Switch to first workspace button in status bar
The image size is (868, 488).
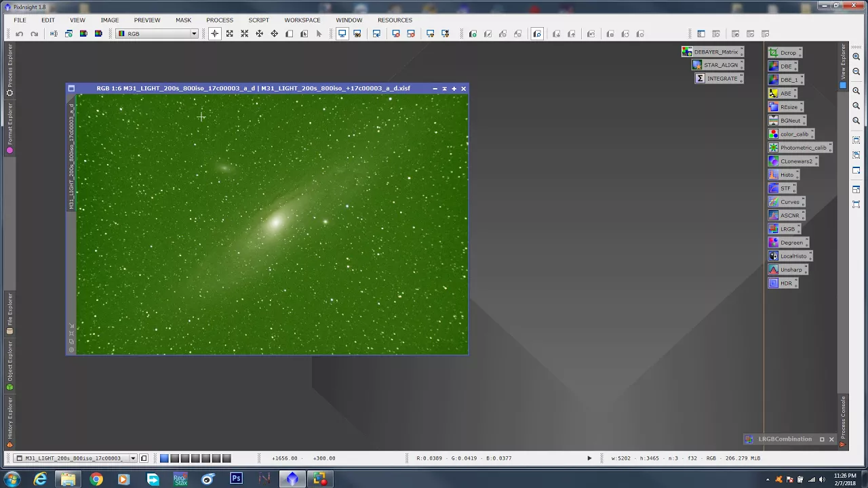(x=164, y=458)
